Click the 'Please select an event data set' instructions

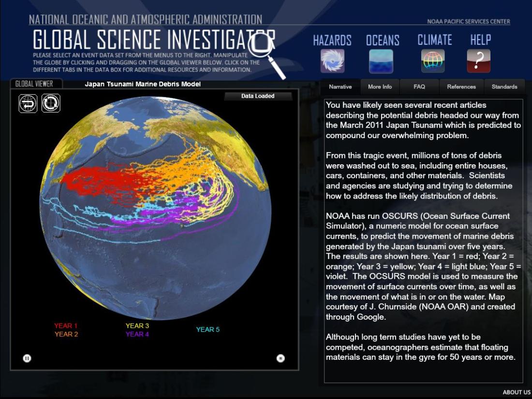146,62
